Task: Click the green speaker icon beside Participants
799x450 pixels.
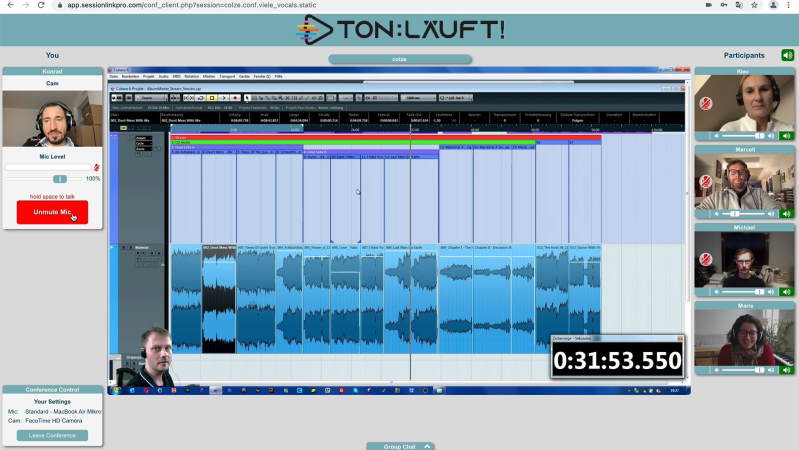Action: tap(787, 55)
